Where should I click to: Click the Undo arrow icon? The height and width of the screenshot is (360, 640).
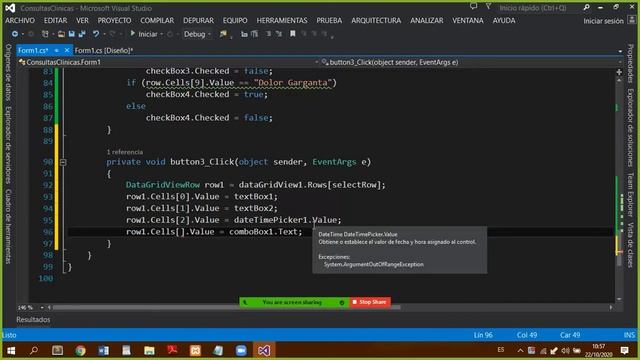click(96, 34)
